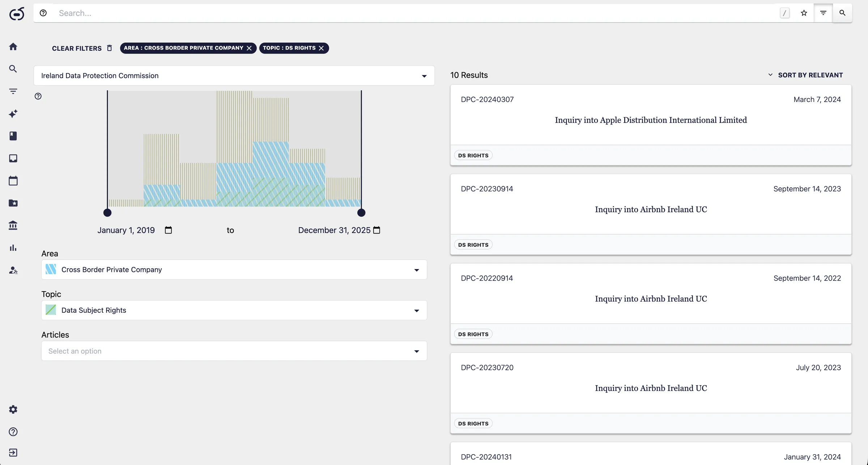Open the Airbnb inquiry dated July 20, 2023
The height and width of the screenshot is (465, 868).
tap(651, 388)
